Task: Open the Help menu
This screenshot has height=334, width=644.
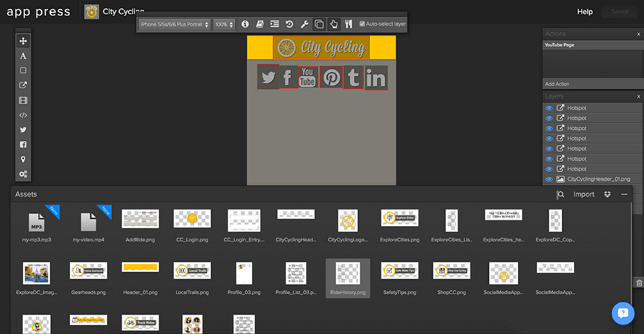Action: [585, 12]
